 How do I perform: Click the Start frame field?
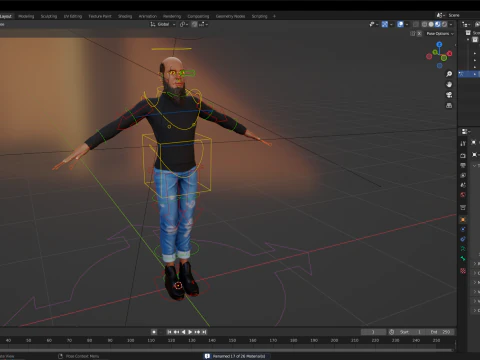click(411, 332)
